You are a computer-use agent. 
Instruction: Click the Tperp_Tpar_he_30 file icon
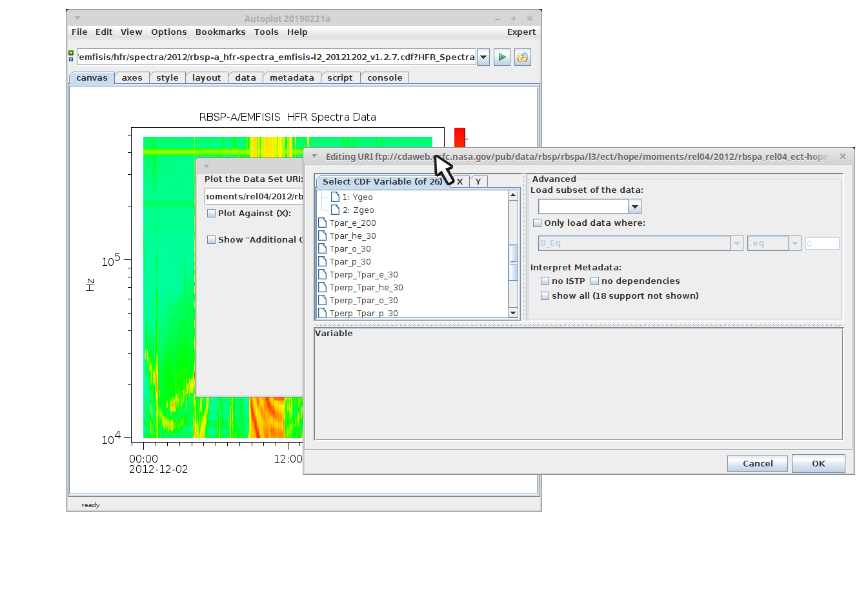click(x=323, y=288)
